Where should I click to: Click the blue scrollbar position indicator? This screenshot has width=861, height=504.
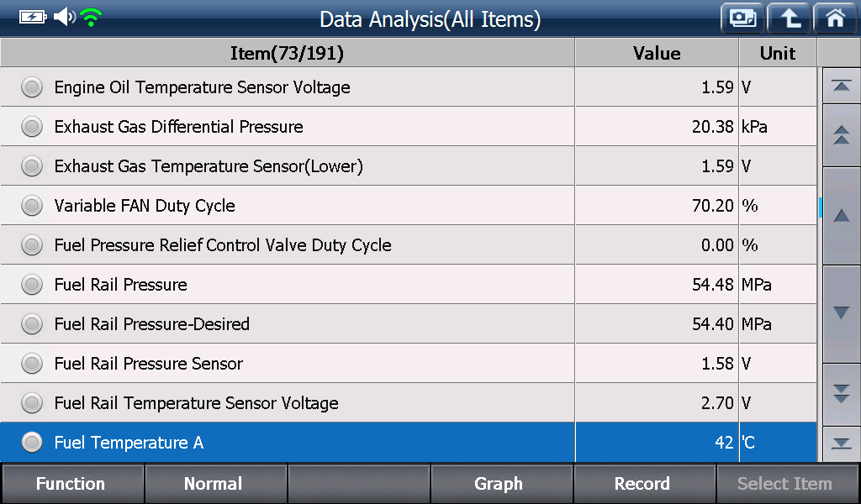coord(820,207)
